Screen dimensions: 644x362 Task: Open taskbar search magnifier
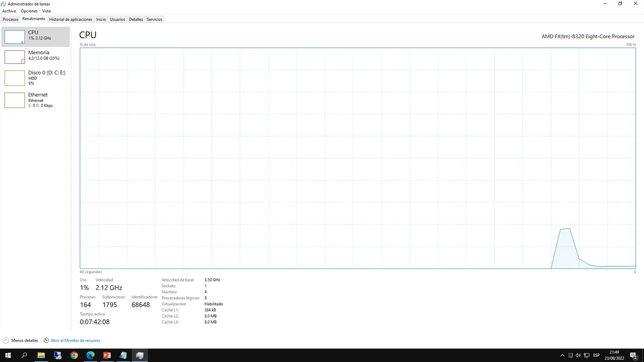pyautogui.click(x=24, y=355)
